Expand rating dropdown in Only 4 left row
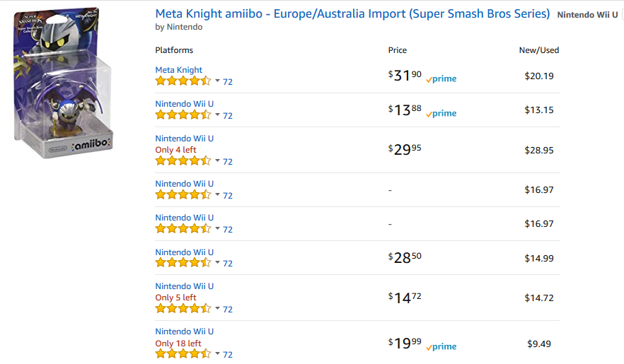The height and width of the screenshot is (364, 624). (217, 161)
